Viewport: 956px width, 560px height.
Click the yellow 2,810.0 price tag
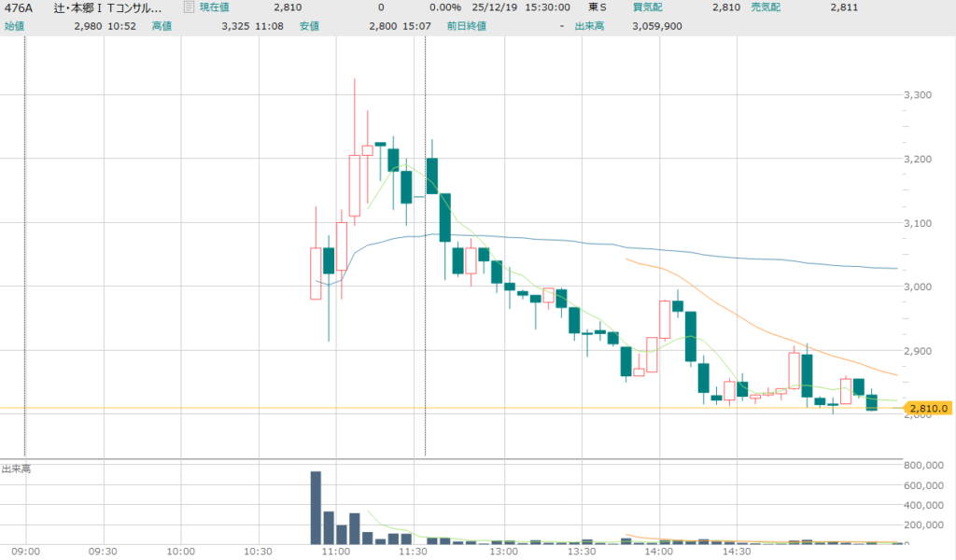pyautogui.click(x=928, y=408)
